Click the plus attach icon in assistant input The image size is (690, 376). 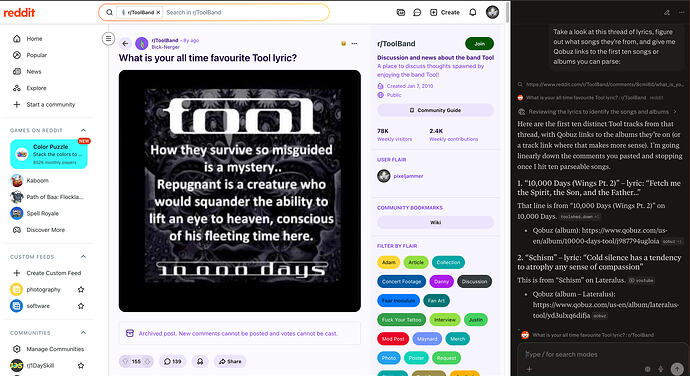[x=529, y=369]
